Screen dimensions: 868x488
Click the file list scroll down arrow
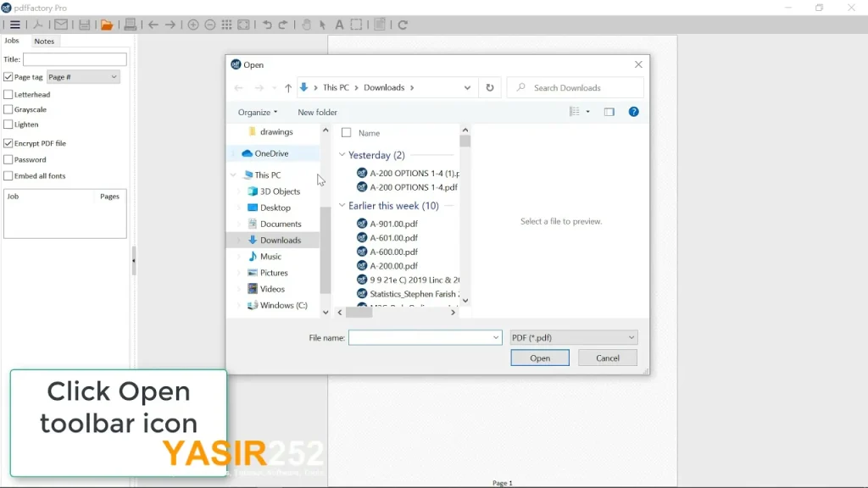tap(465, 301)
